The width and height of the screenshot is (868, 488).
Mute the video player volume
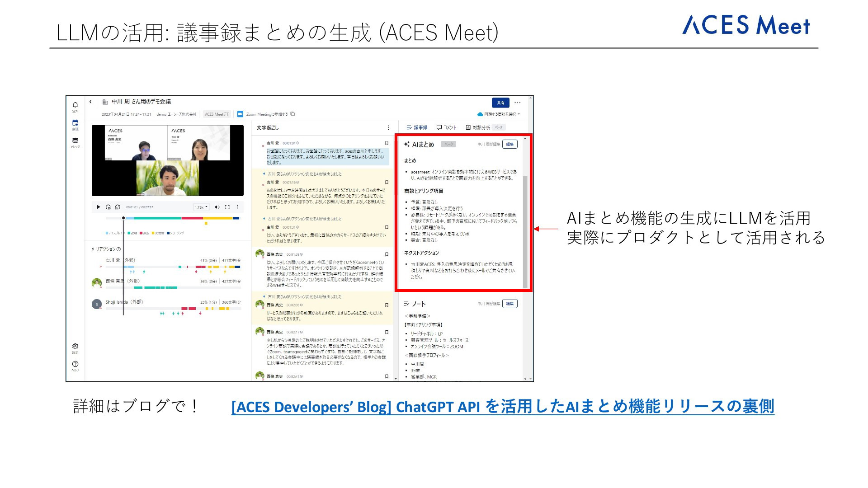click(x=217, y=207)
